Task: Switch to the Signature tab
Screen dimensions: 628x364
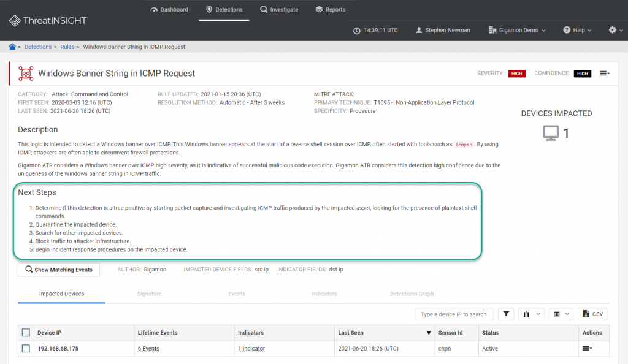Action: pyautogui.click(x=149, y=294)
